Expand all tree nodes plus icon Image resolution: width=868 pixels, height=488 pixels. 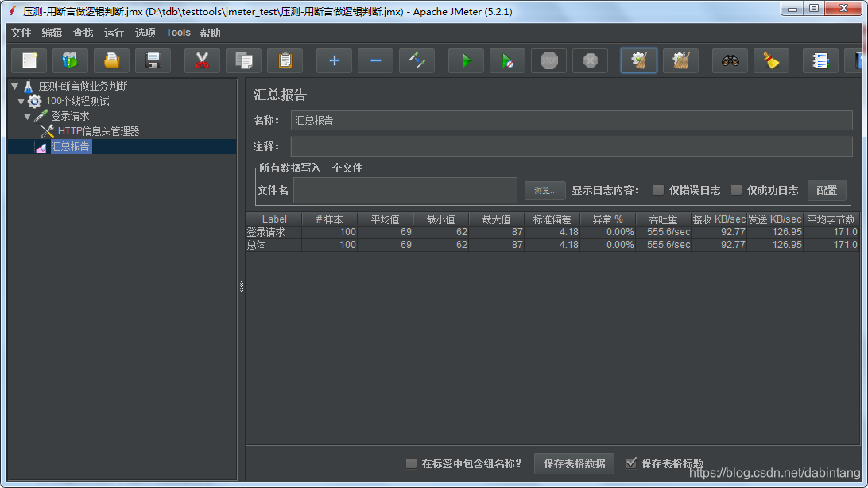pos(335,60)
